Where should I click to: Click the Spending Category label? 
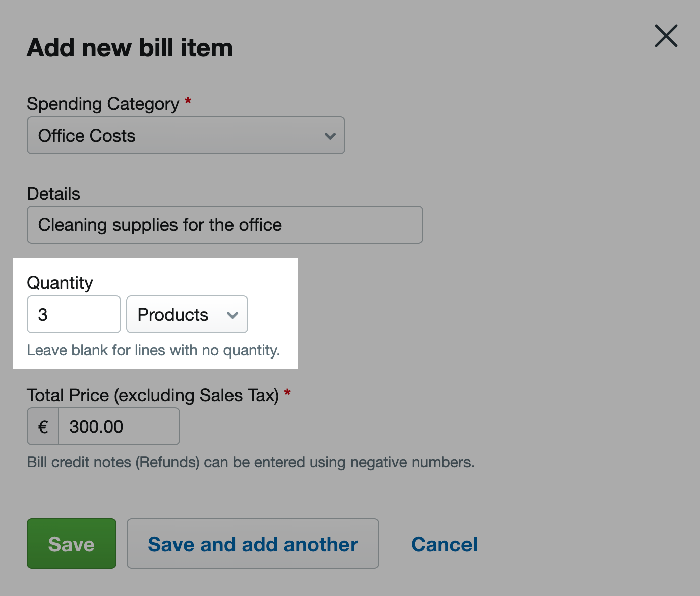tap(103, 104)
